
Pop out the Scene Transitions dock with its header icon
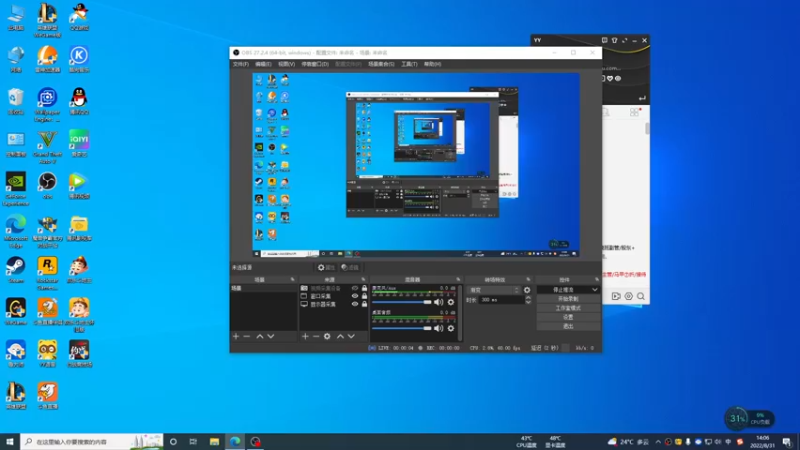[528, 280]
